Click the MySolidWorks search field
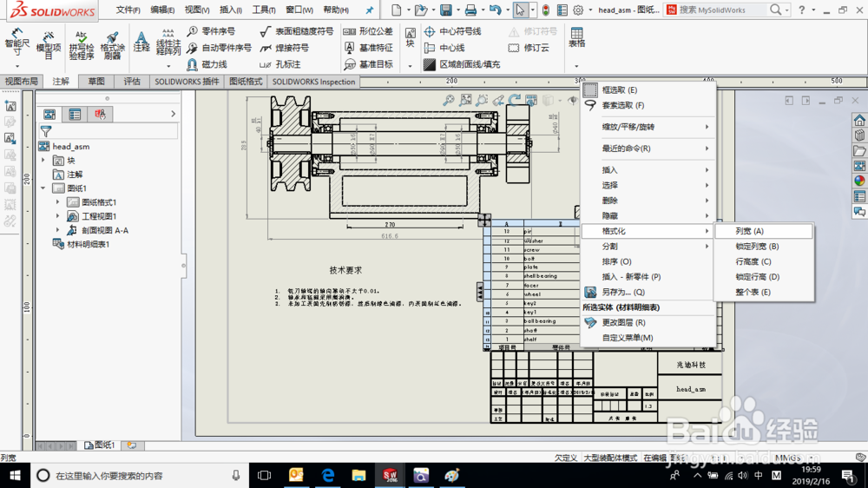The image size is (868, 488). pyautogui.click(x=722, y=10)
